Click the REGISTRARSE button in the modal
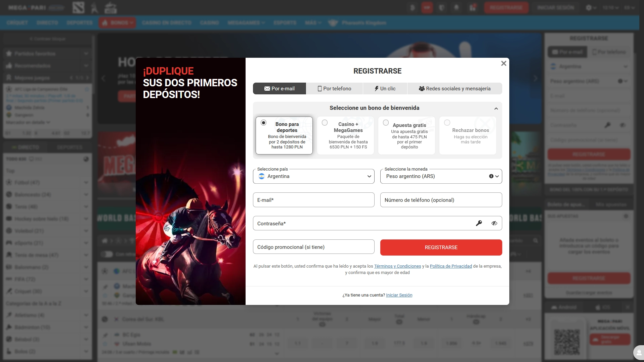Screen dimensions: 644x362 [x=440, y=247]
